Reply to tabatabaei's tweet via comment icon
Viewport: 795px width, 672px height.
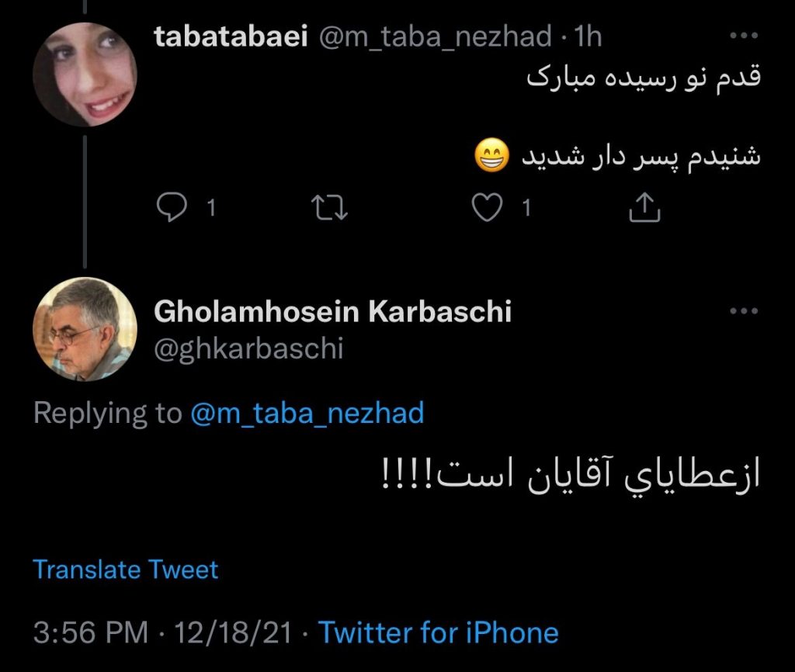pyautogui.click(x=169, y=207)
